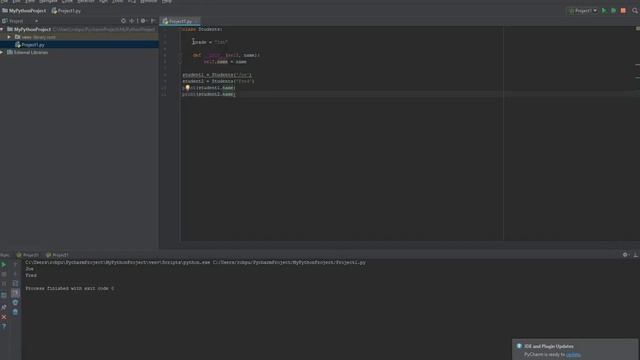Click 'Process finished with exit code' line
The width and height of the screenshot is (640, 360).
[70, 289]
